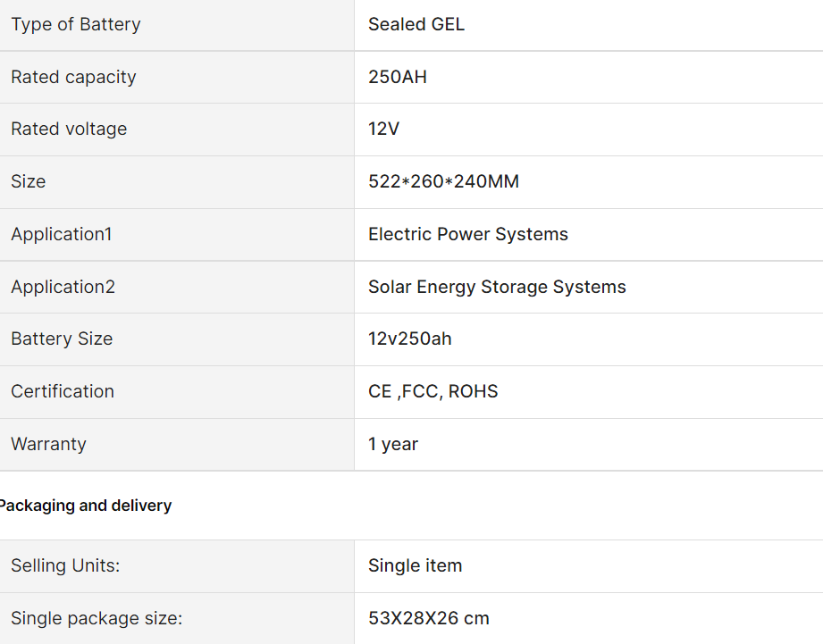823x644 pixels.
Task: Select the 522*260*240MM dimension value
Action: tap(443, 181)
